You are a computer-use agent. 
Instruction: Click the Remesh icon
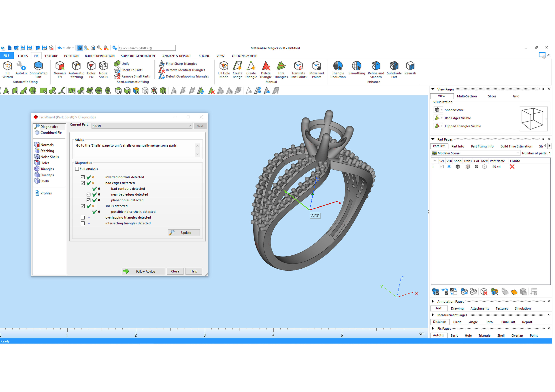410,68
